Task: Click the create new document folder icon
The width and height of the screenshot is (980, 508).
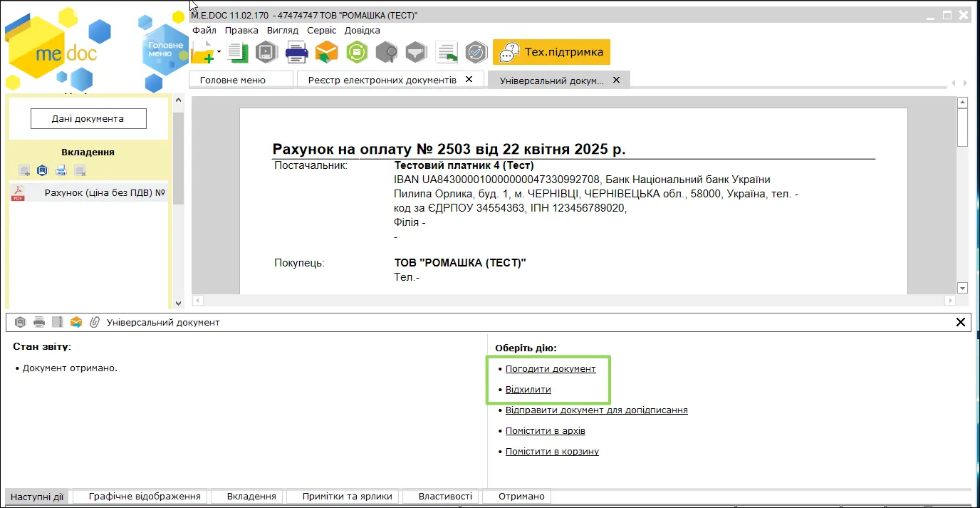Action: pyautogui.click(x=203, y=52)
